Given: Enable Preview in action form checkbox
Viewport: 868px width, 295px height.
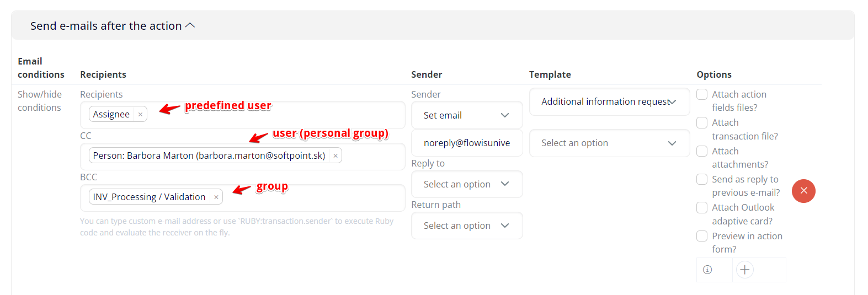Looking at the screenshot, I should (x=702, y=236).
